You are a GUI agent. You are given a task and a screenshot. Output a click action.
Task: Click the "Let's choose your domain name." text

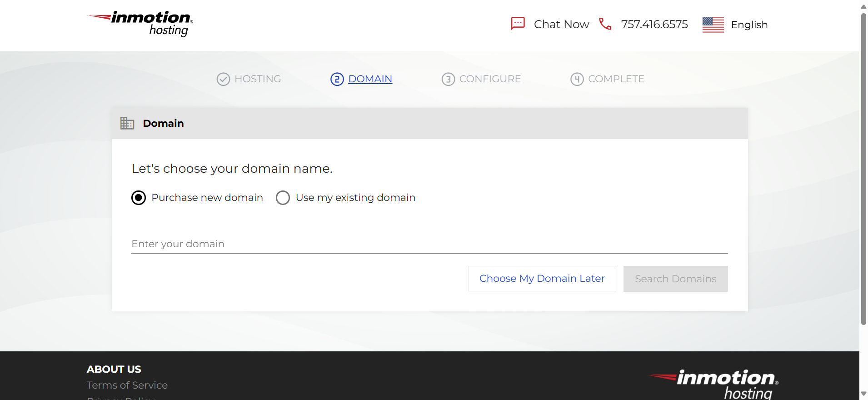232,169
